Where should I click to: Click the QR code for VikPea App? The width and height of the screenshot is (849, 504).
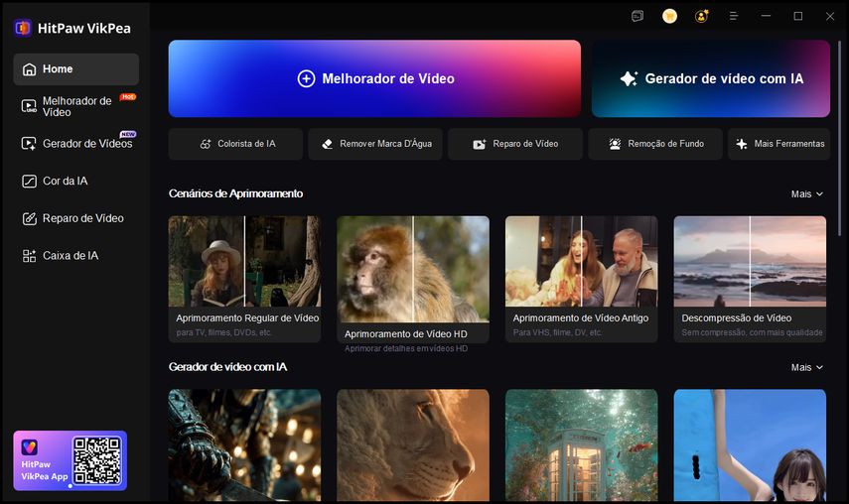97,460
